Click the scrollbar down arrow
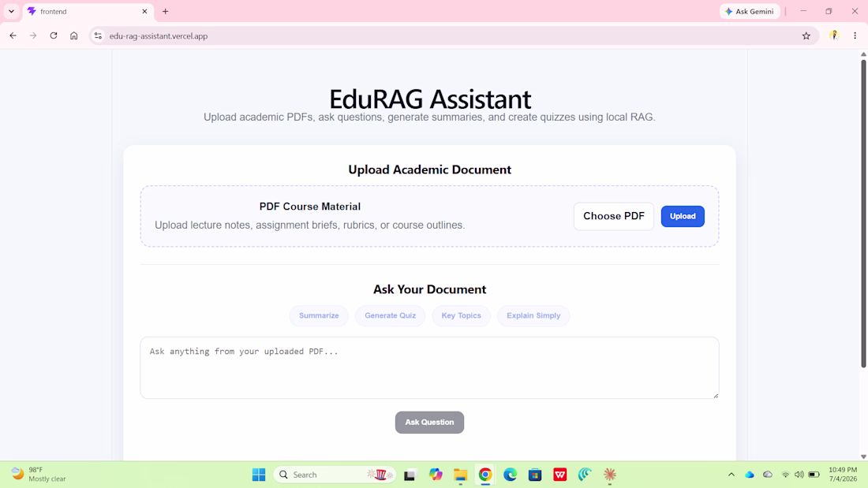 pos(863,457)
